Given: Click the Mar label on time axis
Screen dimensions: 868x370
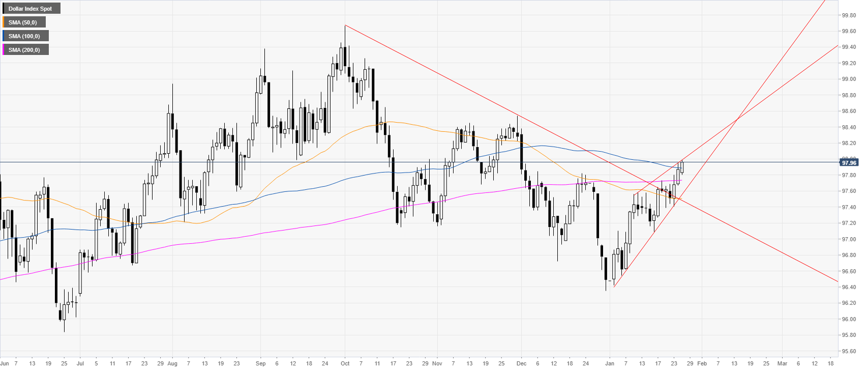Looking at the screenshot, I should (782, 363).
